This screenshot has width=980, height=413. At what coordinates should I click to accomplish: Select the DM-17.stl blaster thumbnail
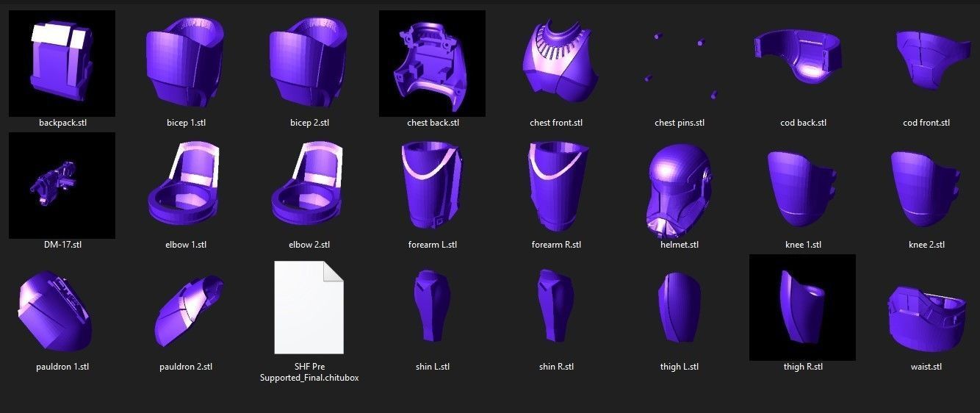point(62,185)
